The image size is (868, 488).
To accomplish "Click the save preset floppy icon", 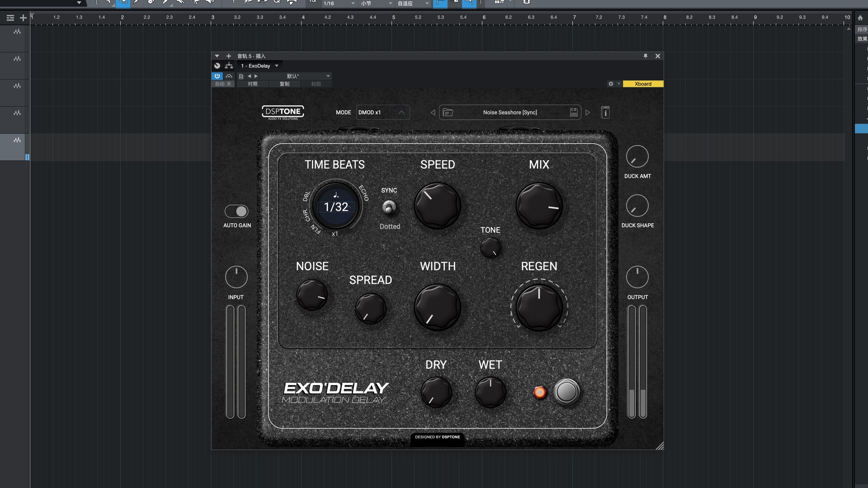I will [x=574, y=113].
